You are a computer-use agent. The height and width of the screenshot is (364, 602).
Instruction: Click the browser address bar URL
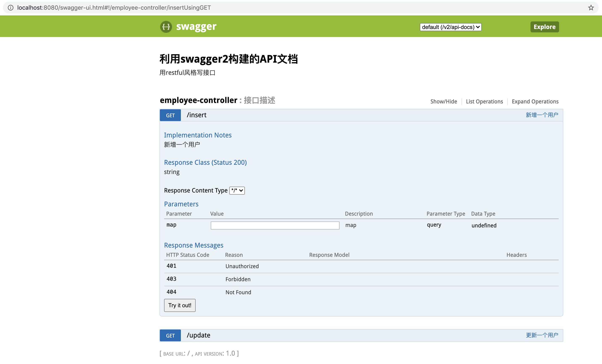114,8
